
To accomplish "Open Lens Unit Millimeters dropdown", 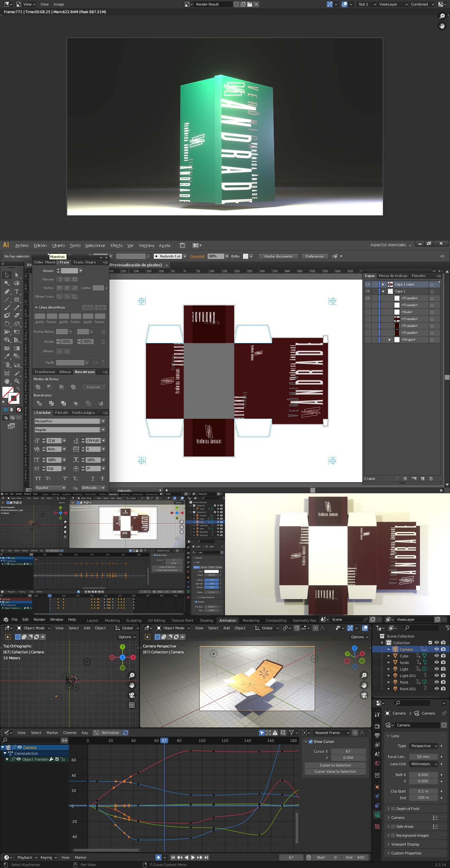I will pos(424,764).
